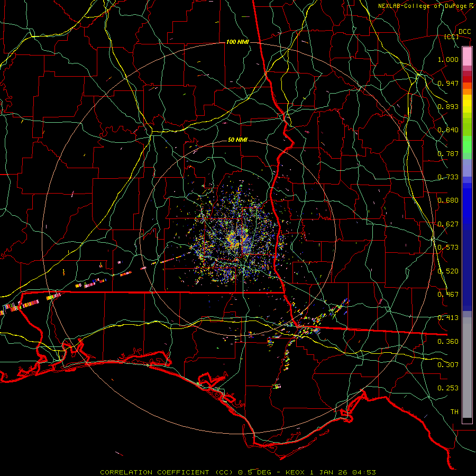Image resolution: width=476 pixels, height=476 pixels.
Task: Click the 0.680 legend value
Action: (x=448, y=200)
